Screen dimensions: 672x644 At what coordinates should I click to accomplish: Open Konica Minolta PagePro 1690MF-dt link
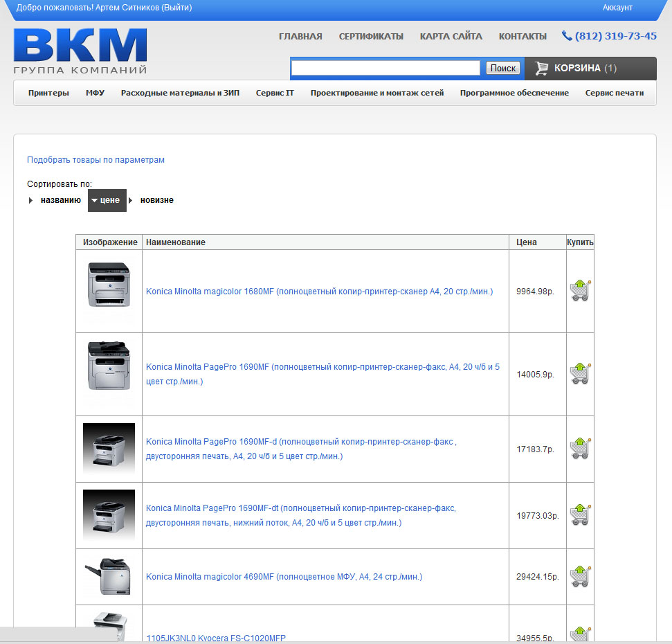coord(301,515)
